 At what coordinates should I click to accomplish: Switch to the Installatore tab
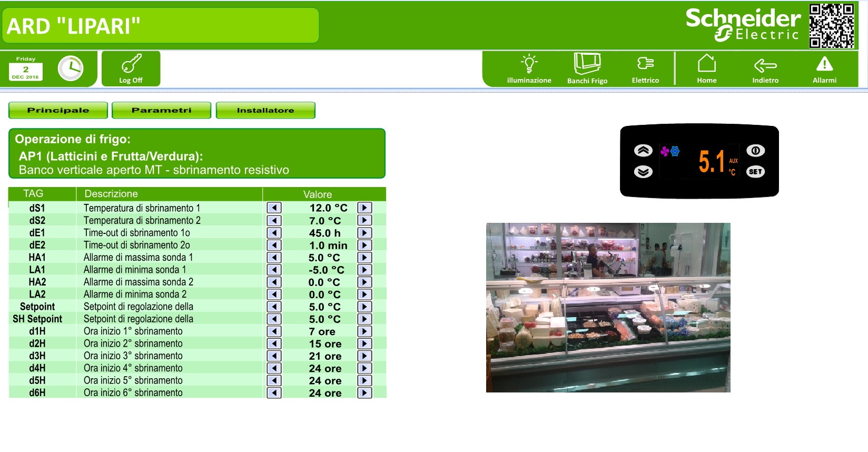pyautogui.click(x=265, y=110)
